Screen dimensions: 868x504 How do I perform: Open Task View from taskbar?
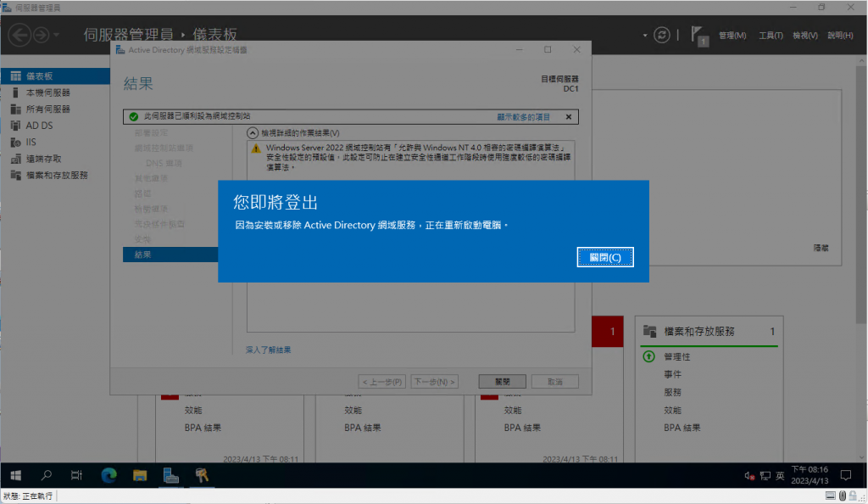(x=77, y=475)
